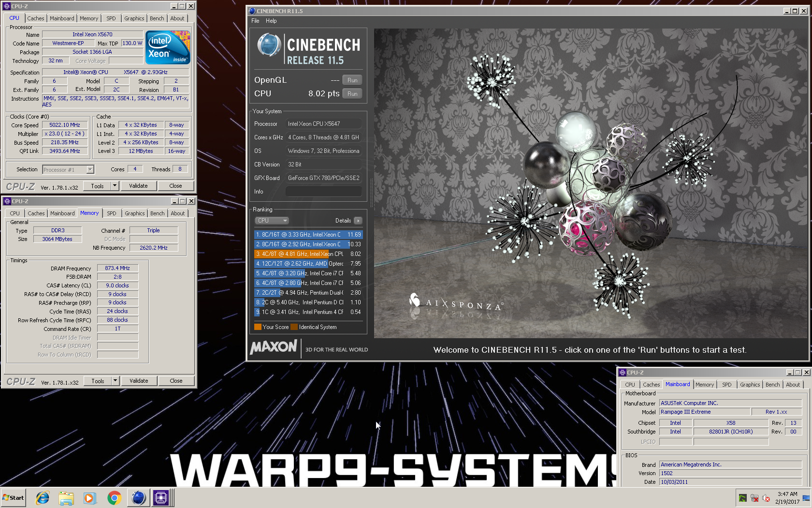
Task: Open Memory tab in Mainboard CPU-Z window
Action: coord(705,385)
